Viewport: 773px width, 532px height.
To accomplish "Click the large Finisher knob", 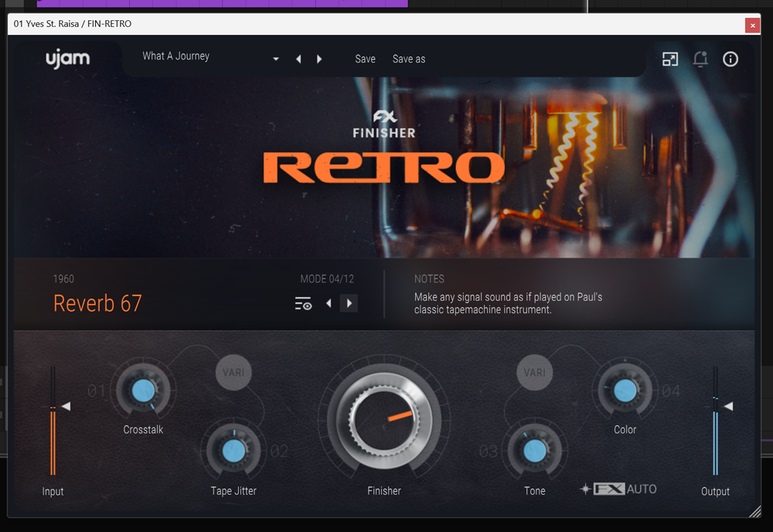I will pos(384,419).
